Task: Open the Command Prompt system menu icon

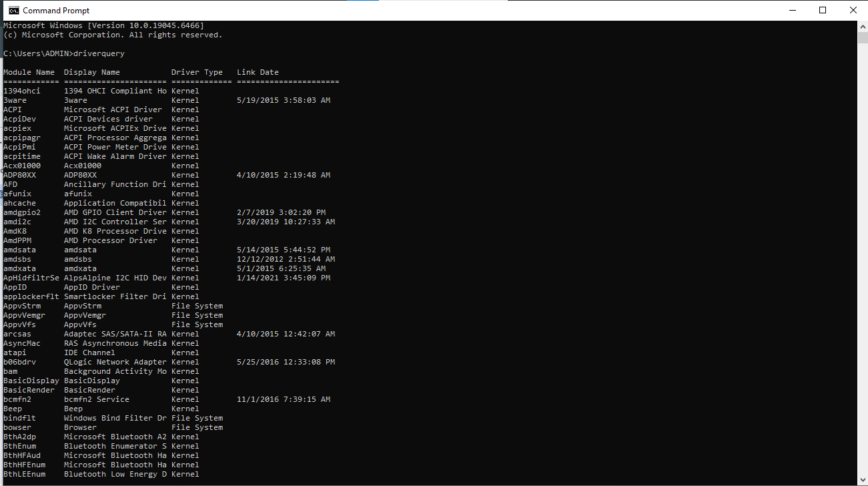Action: coord(13,10)
